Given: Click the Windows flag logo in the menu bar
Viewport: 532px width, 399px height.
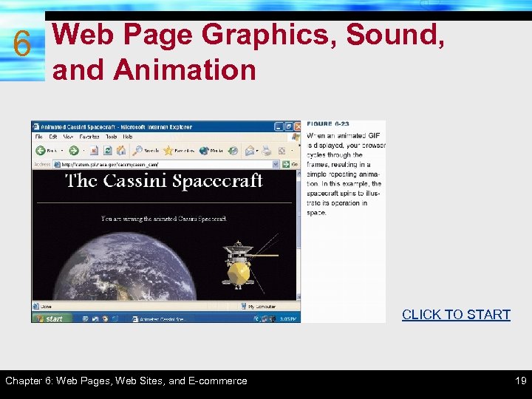Looking at the screenshot, I should tap(296, 137).
